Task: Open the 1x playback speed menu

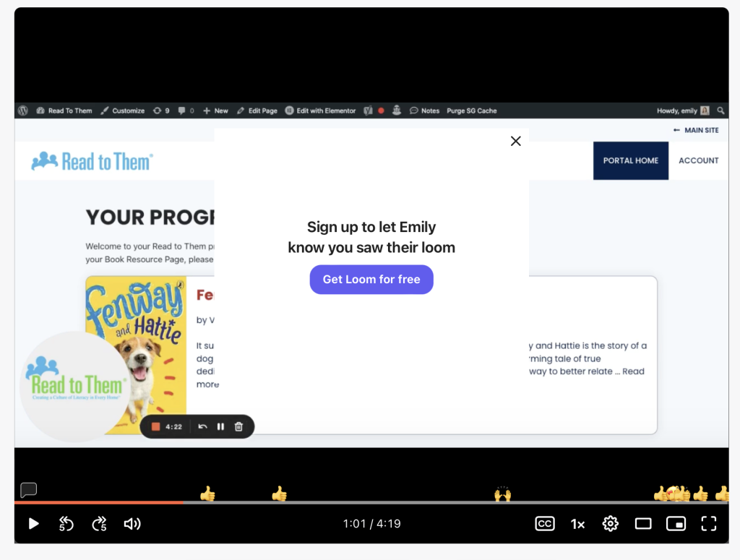Action: (577, 524)
